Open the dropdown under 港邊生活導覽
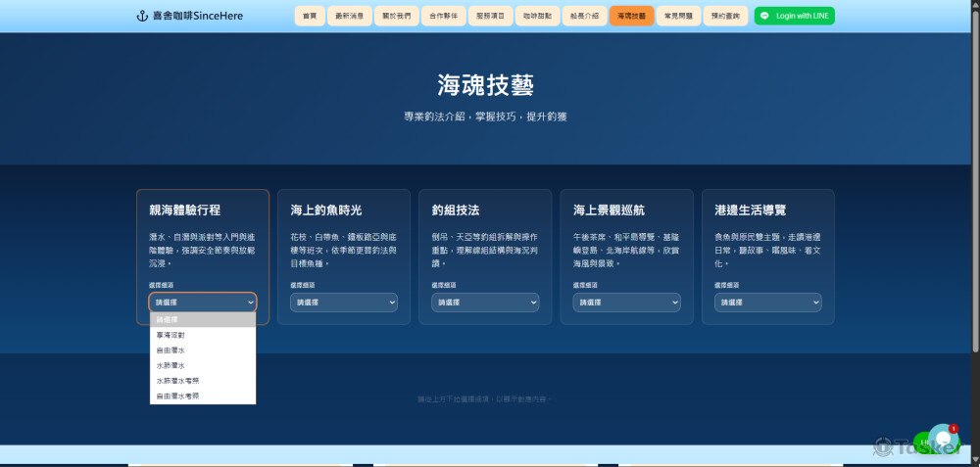Viewport: 980px width, 467px height. [x=767, y=303]
